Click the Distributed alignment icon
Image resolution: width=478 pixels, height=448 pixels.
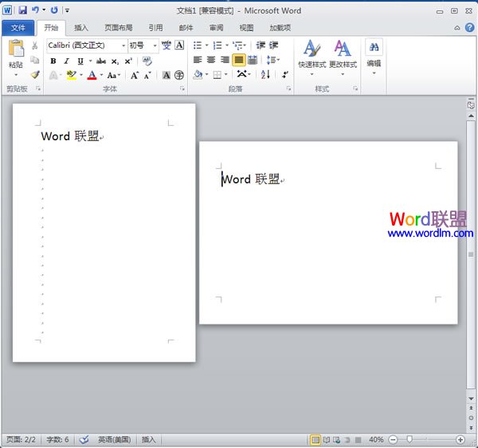click(253, 60)
